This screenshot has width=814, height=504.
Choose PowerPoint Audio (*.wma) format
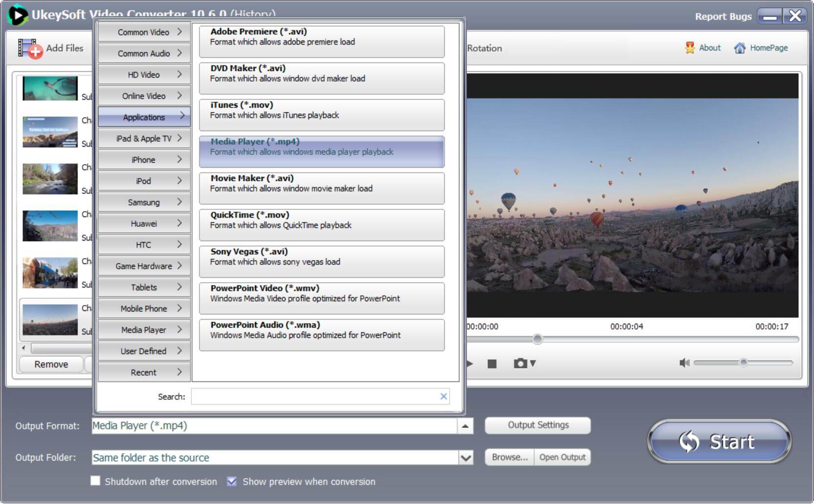(322, 335)
